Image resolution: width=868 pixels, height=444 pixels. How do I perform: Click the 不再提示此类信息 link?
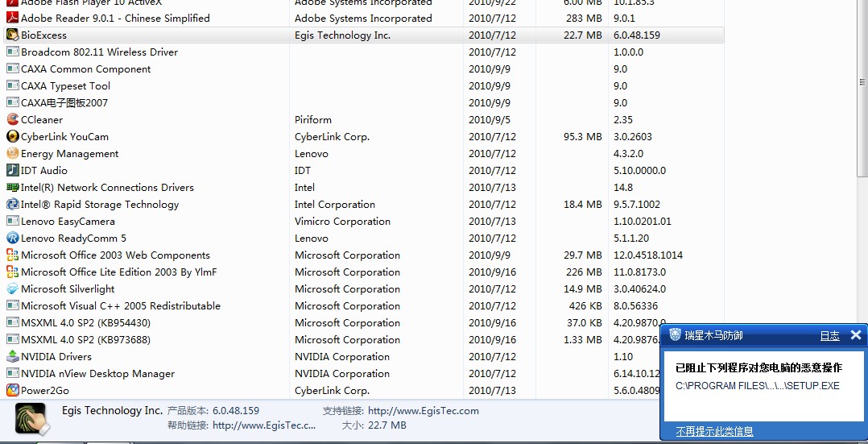click(714, 431)
